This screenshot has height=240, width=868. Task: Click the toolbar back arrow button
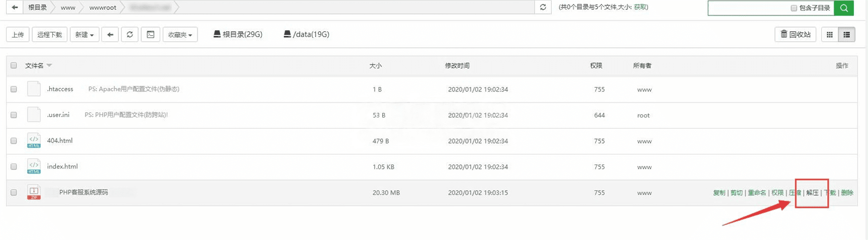[110, 34]
